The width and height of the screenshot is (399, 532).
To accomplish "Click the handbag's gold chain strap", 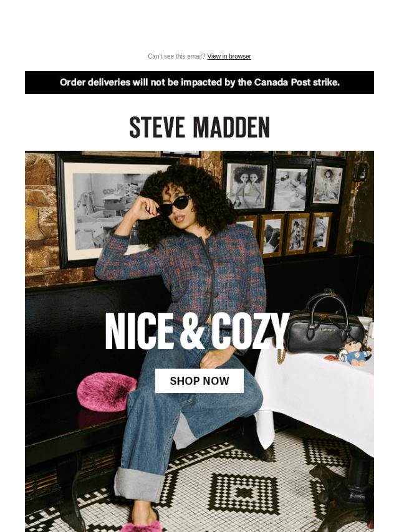I will [x=281, y=353].
